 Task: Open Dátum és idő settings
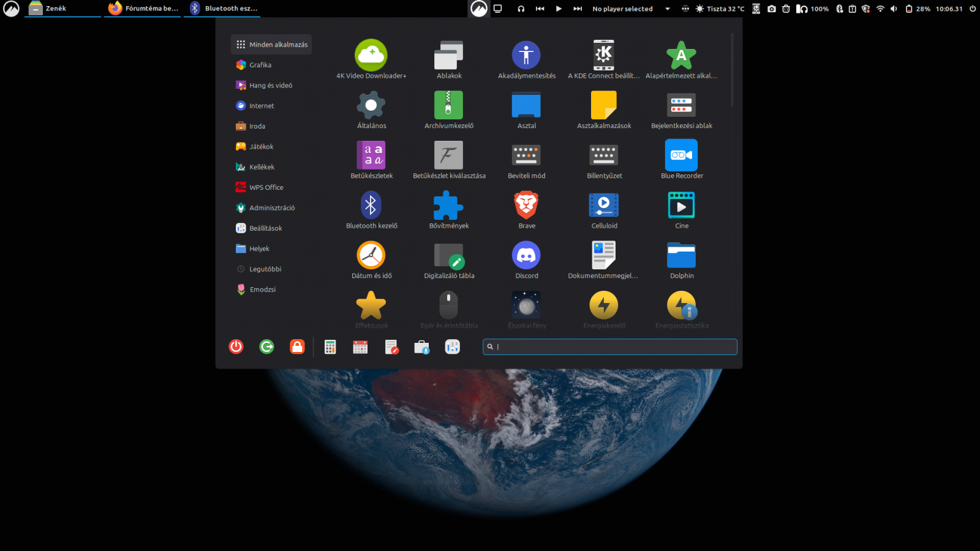pos(371,260)
